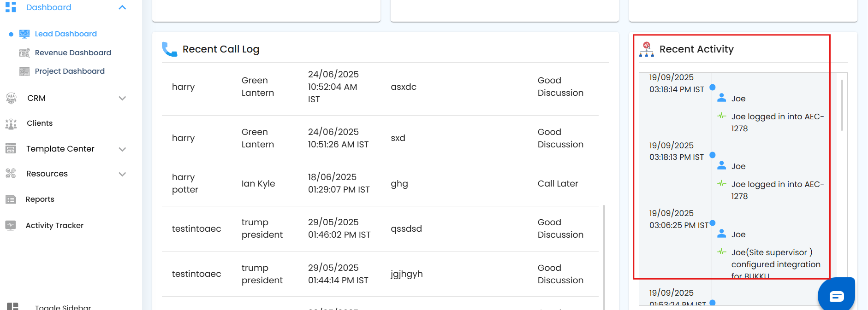This screenshot has width=868, height=310.
Task: Click the Reports sidebar icon
Action: pos(11,199)
